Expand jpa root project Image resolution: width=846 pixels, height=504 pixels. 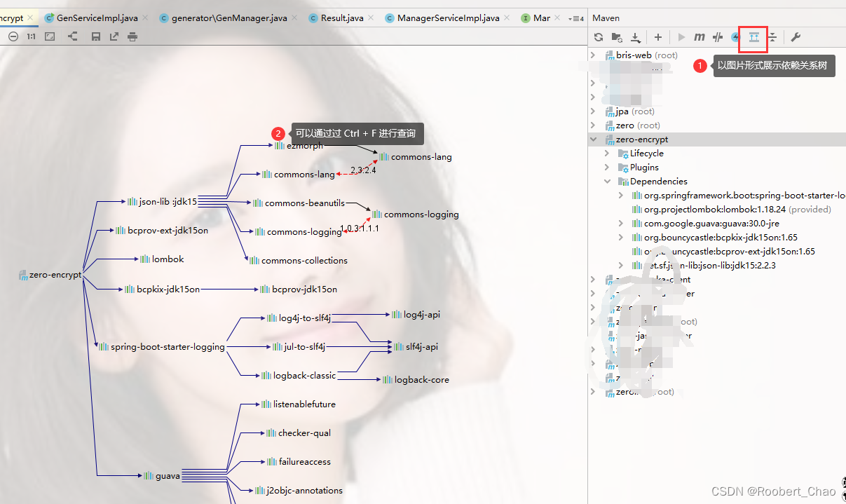tap(593, 111)
